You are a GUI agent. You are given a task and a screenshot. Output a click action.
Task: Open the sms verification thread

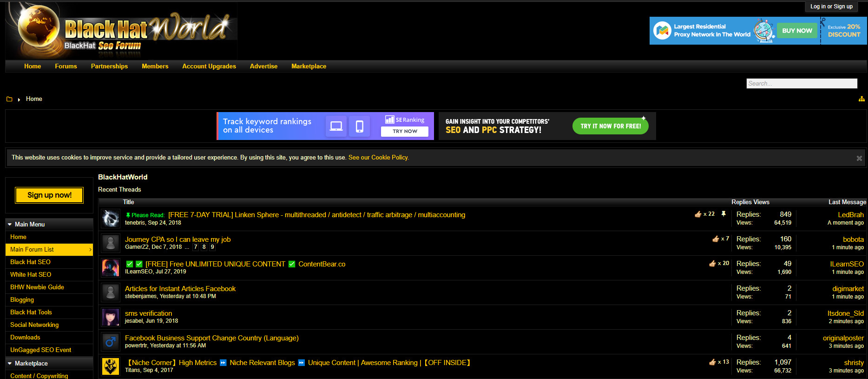click(x=148, y=313)
